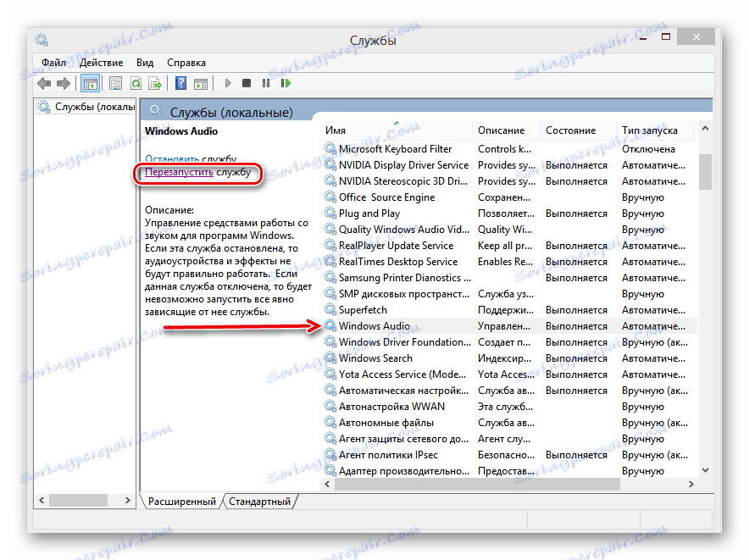Click Отключена startup type of Keyboard Filter
Image resolution: width=749 pixels, height=560 pixels.
[x=648, y=149]
